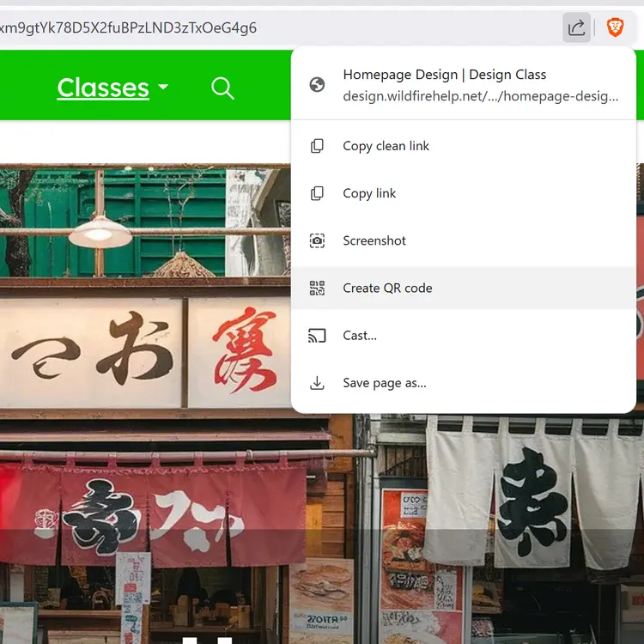The width and height of the screenshot is (644, 644).
Task: Click the design.wildfirehelp.net URL text
Action: click(481, 95)
